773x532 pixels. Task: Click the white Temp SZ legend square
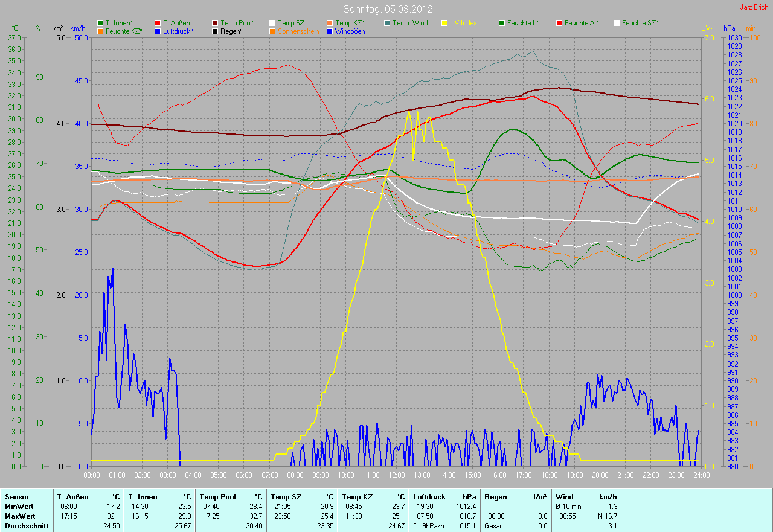pos(272,23)
